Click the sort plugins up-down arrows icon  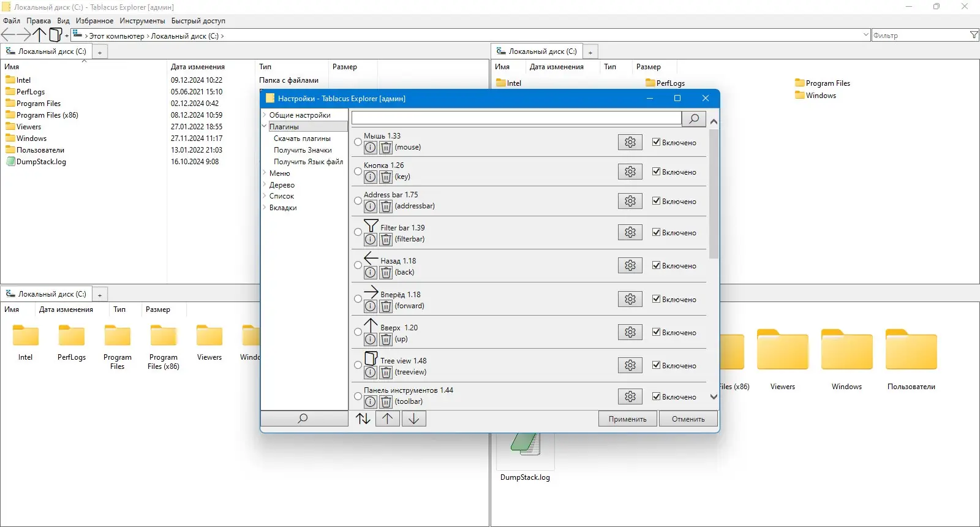click(x=363, y=419)
